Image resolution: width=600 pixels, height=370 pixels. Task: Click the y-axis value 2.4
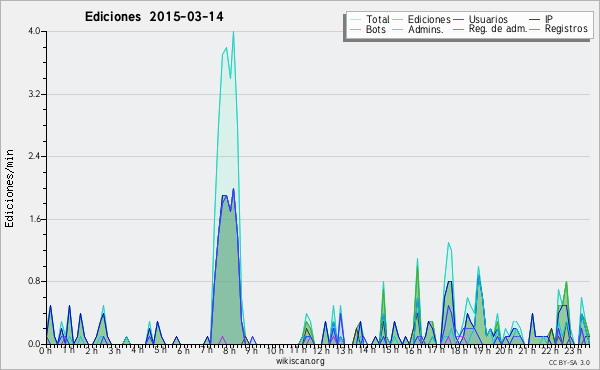tap(34, 156)
